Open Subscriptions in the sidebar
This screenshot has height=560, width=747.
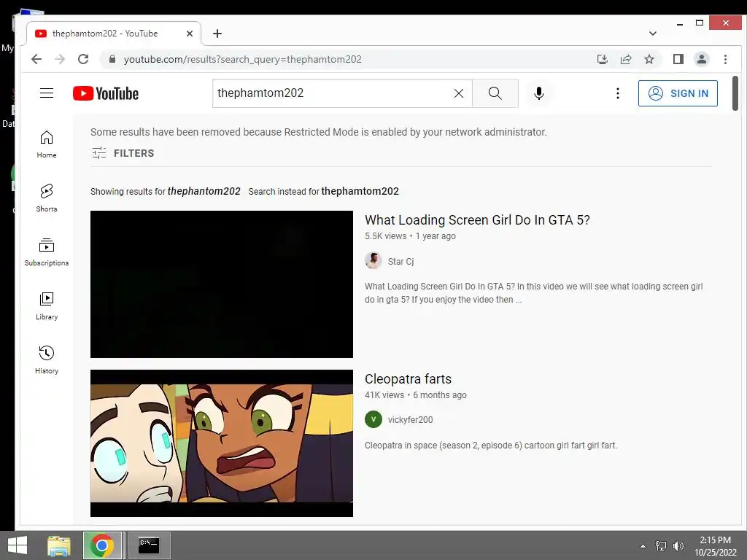point(46,252)
